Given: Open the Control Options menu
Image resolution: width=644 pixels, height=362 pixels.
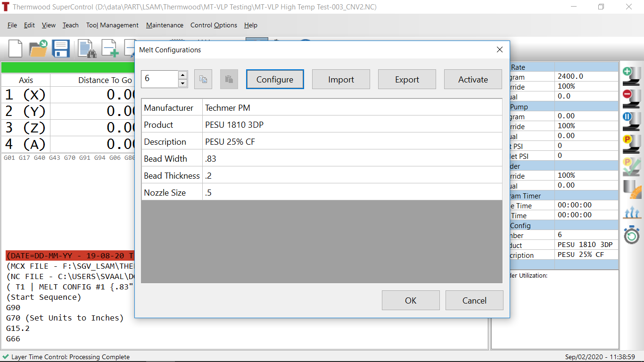Looking at the screenshot, I should point(214,25).
